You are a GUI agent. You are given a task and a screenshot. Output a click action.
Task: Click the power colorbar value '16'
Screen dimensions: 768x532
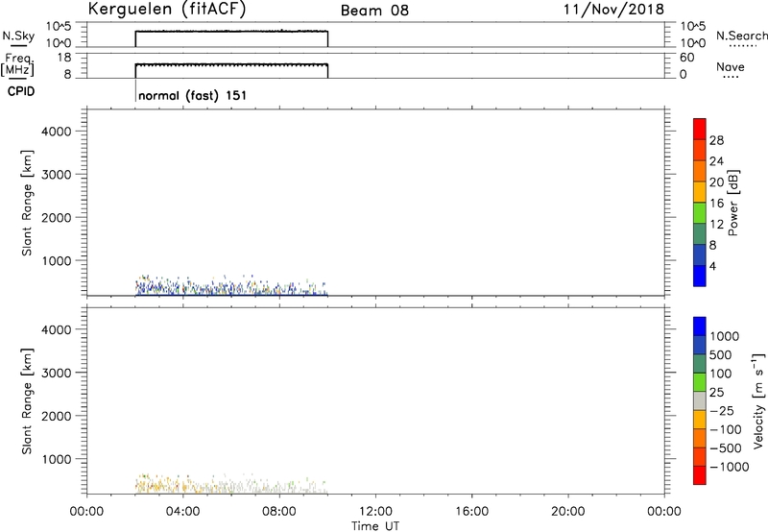click(716, 204)
